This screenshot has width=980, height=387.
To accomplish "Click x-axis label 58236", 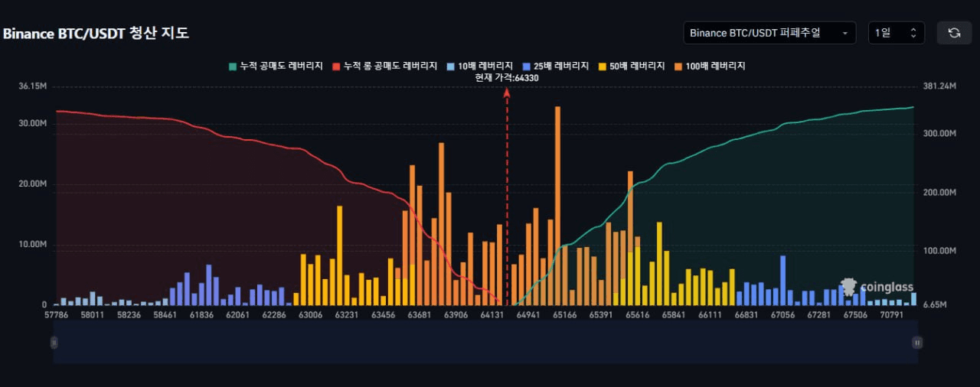I will (x=128, y=314).
